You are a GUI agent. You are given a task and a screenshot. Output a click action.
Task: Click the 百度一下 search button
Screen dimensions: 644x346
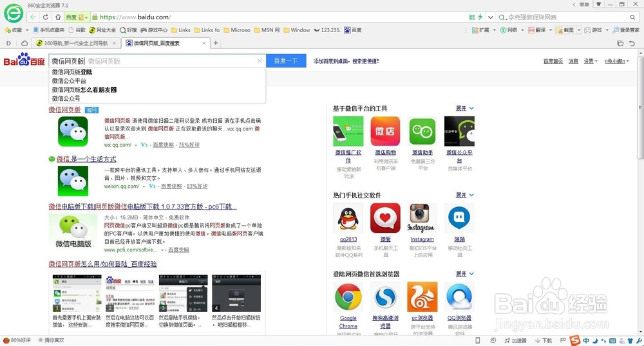tap(287, 60)
